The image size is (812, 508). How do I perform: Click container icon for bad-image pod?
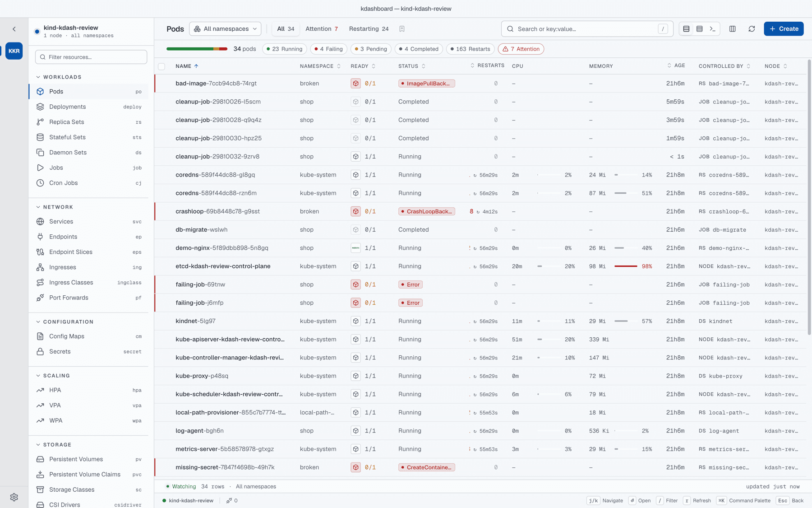(356, 84)
